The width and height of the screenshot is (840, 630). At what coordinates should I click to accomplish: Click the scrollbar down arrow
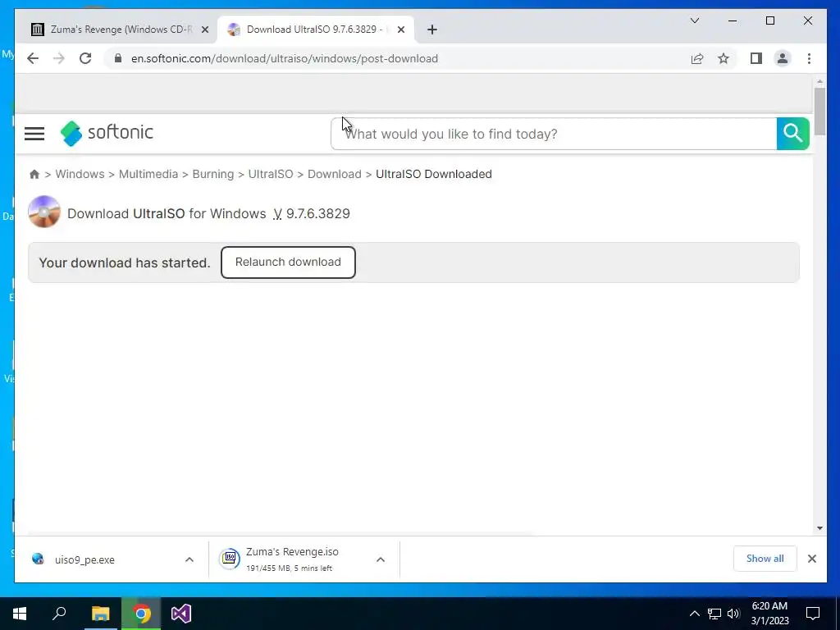[819, 528]
